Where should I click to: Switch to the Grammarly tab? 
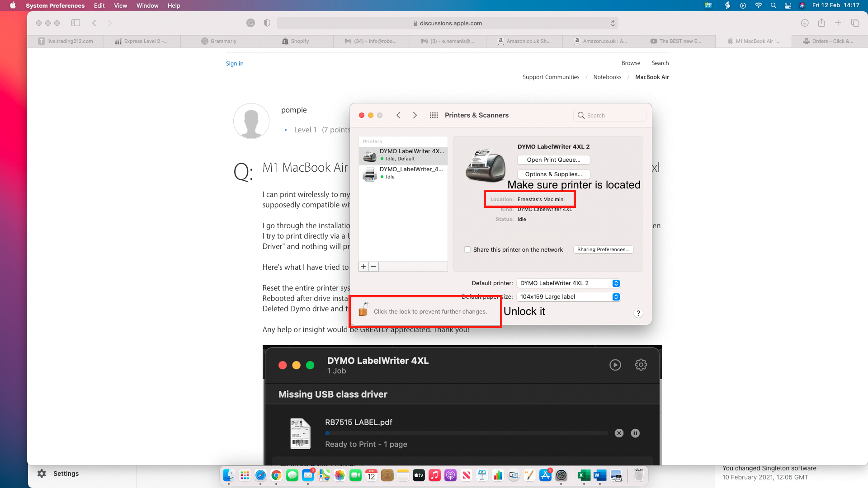[x=219, y=41]
